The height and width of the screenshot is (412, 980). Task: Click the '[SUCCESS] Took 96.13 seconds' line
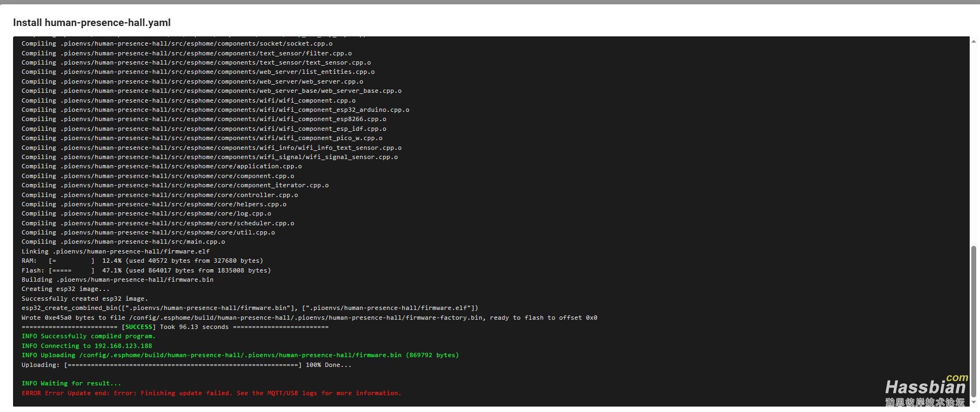175,327
